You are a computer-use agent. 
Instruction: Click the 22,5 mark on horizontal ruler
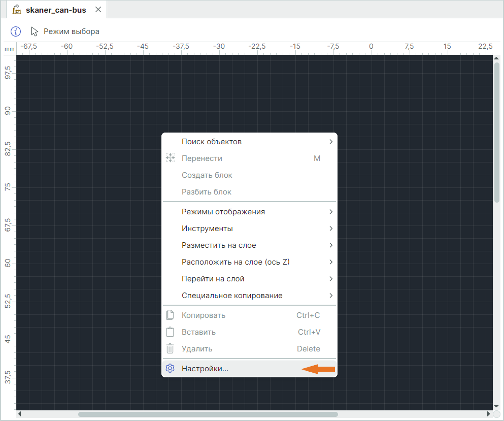click(485, 46)
